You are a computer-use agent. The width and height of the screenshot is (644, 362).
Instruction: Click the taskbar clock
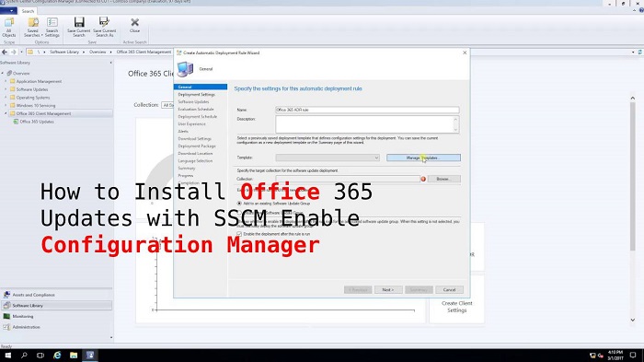click(615, 356)
